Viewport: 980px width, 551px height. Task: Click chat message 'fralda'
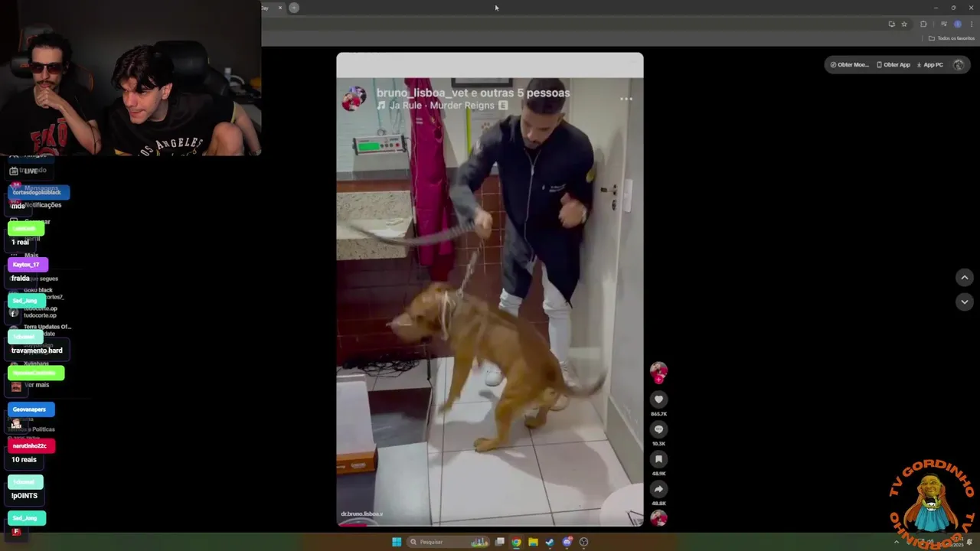click(20, 279)
